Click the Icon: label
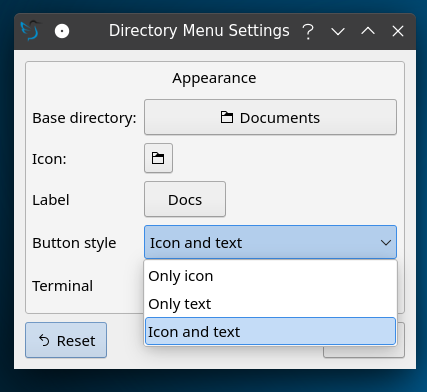427x392 pixels. tap(49, 159)
